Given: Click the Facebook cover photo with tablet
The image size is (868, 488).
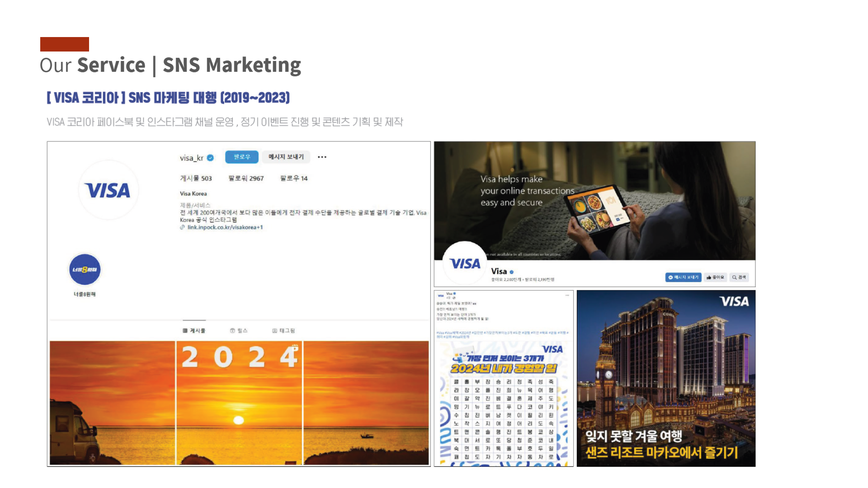Looking at the screenshot, I should click(594, 201).
